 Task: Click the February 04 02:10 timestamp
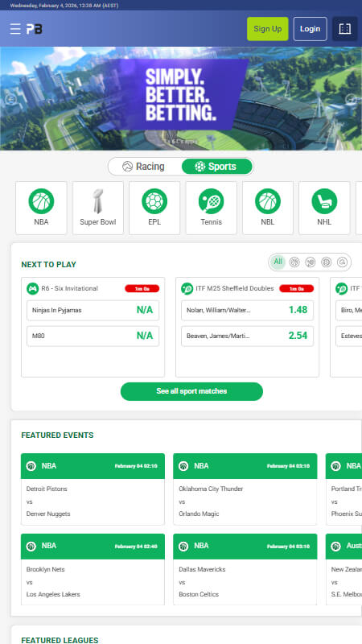point(136,466)
